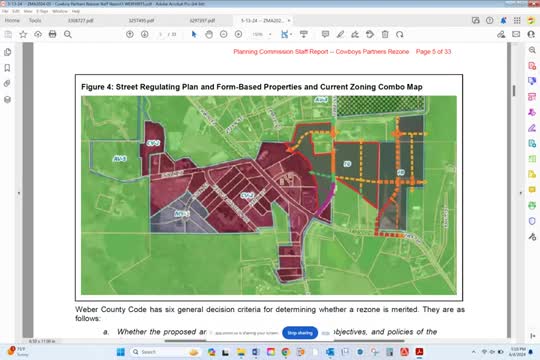Open the Help menu

point(76,11)
